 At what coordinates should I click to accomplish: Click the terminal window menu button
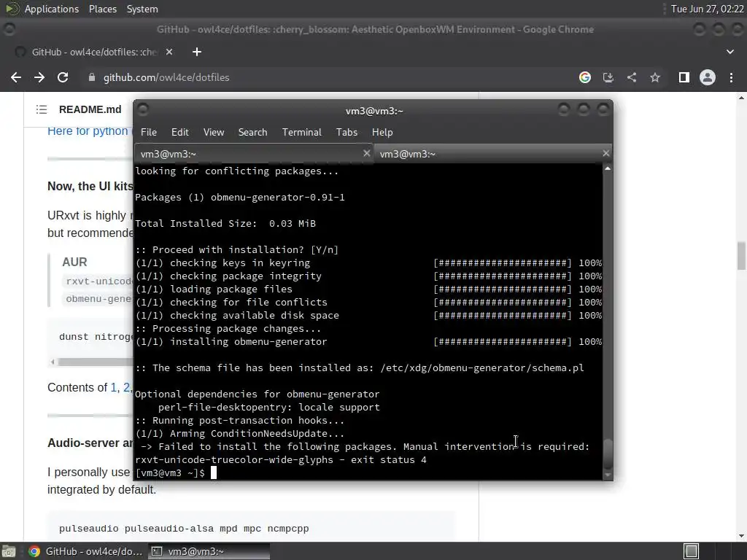click(142, 110)
